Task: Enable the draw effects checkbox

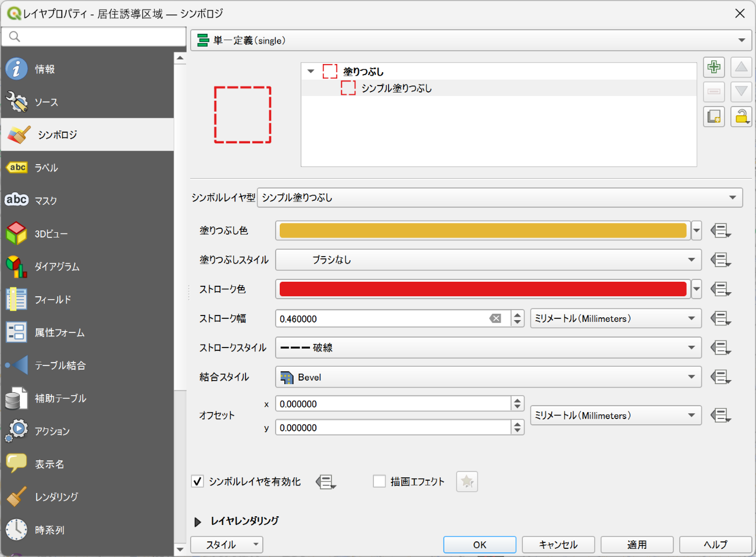Action: coord(379,481)
